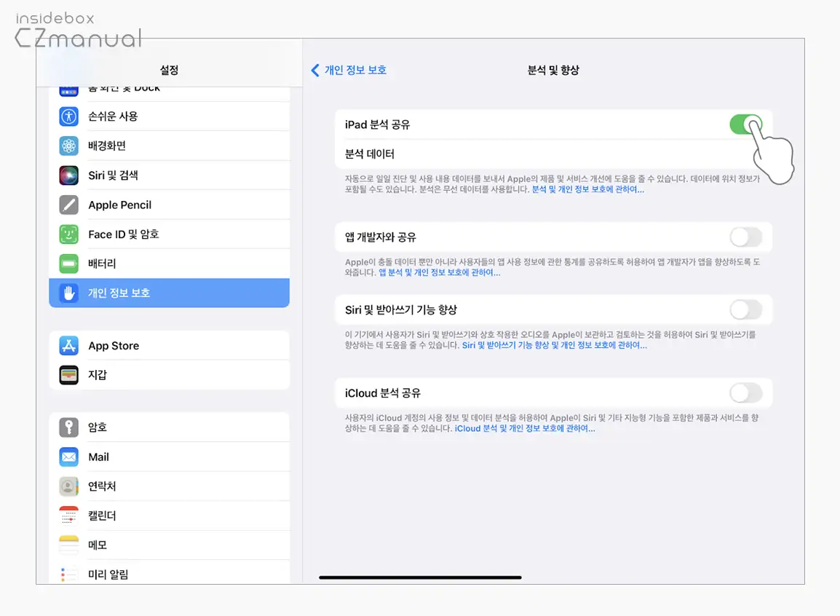Go back via the chevron beside 개인 정보 보호
The width and height of the screenshot is (840, 616).
coord(315,70)
